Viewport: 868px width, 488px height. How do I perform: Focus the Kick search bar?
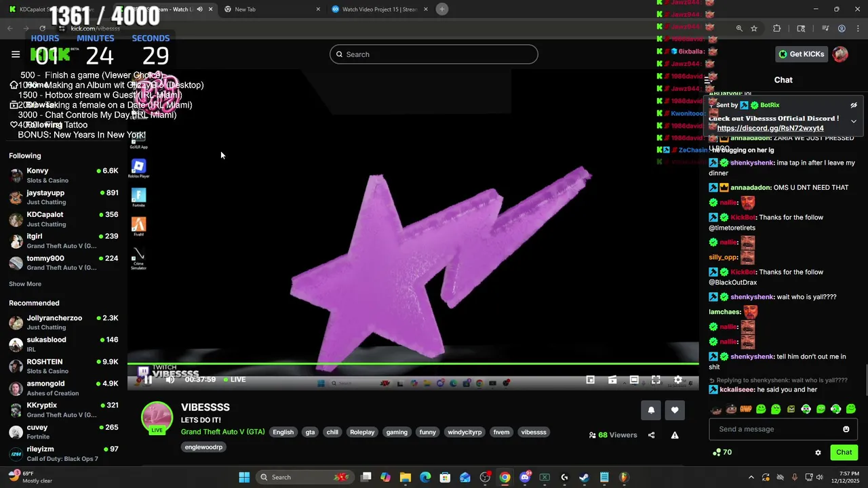(x=434, y=54)
